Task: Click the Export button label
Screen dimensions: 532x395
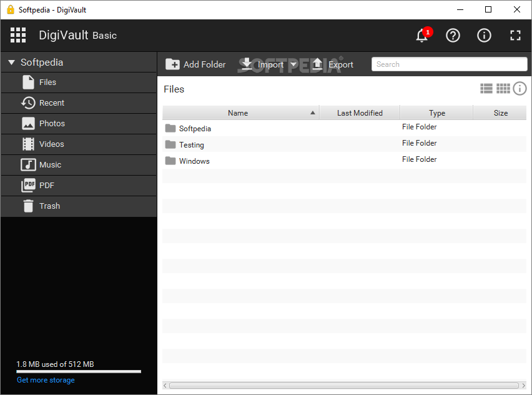Action: [x=341, y=64]
